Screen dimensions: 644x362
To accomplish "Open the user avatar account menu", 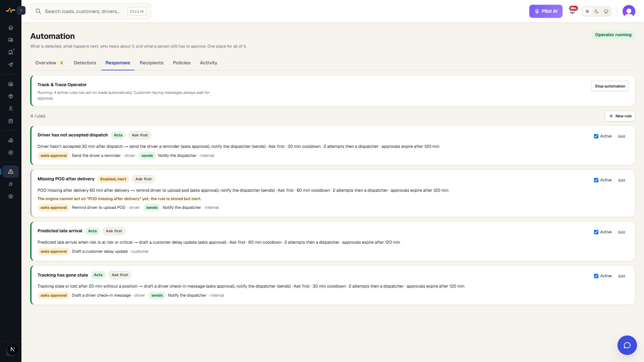I will pos(629,11).
